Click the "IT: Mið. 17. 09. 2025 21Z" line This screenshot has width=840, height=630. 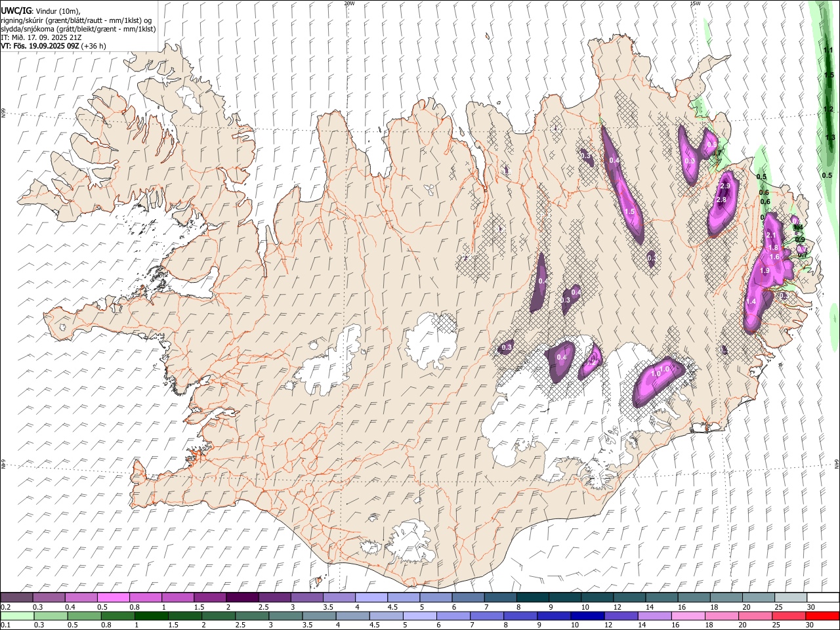pyautogui.click(x=41, y=37)
